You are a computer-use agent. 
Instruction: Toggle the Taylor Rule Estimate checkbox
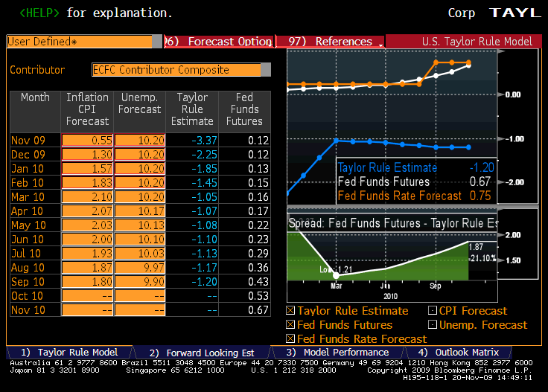(291, 311)
